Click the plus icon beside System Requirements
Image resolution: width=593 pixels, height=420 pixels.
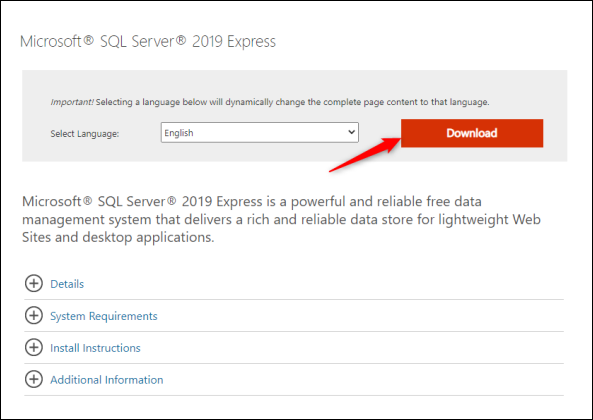point(34,315)
